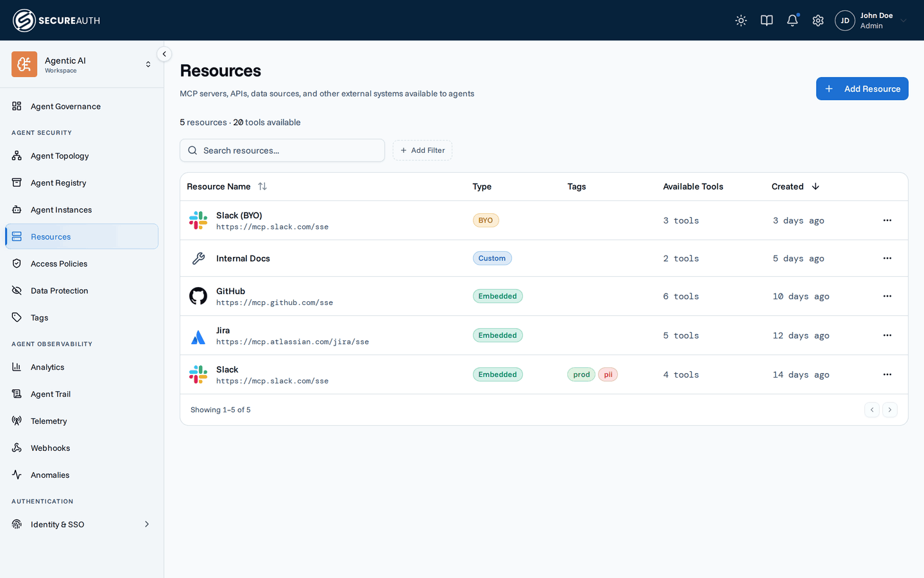The width and height of the screenshot is (924, 578).
Task: Click the pii tag chip
Action: pyautogui.click(x=608, y=374)
